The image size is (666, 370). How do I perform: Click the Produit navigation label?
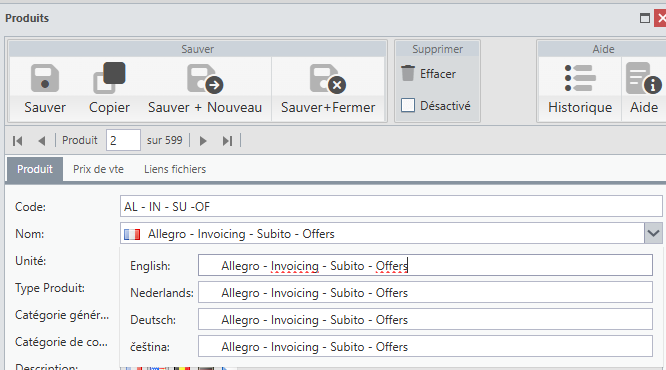[x=79, y=140]
